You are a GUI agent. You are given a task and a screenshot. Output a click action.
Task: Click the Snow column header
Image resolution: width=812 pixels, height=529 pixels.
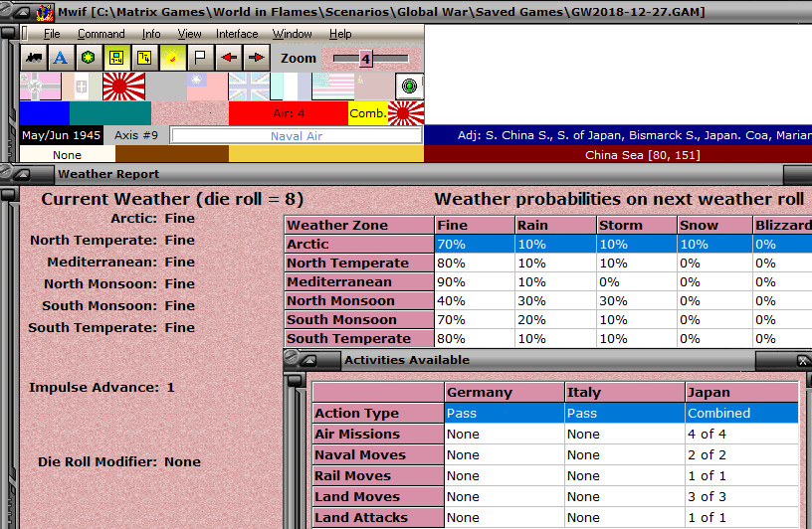pyautogui.click(x=714, y=225)
